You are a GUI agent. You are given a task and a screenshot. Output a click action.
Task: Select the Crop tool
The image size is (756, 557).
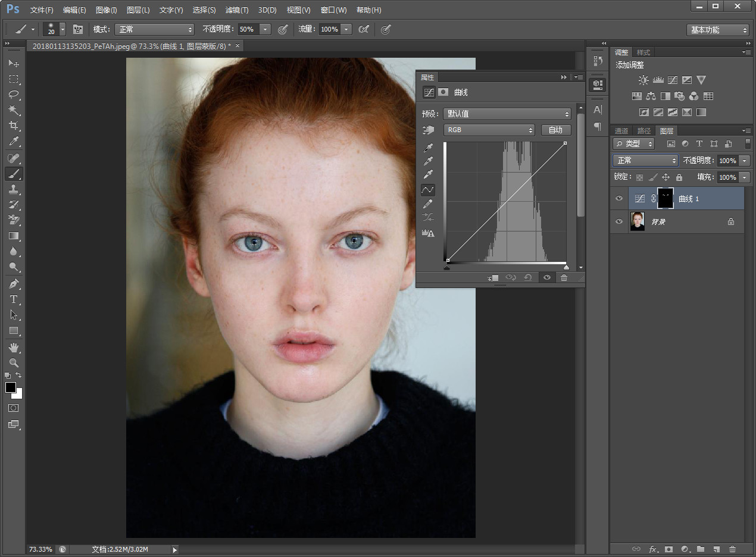pos(14,126)
